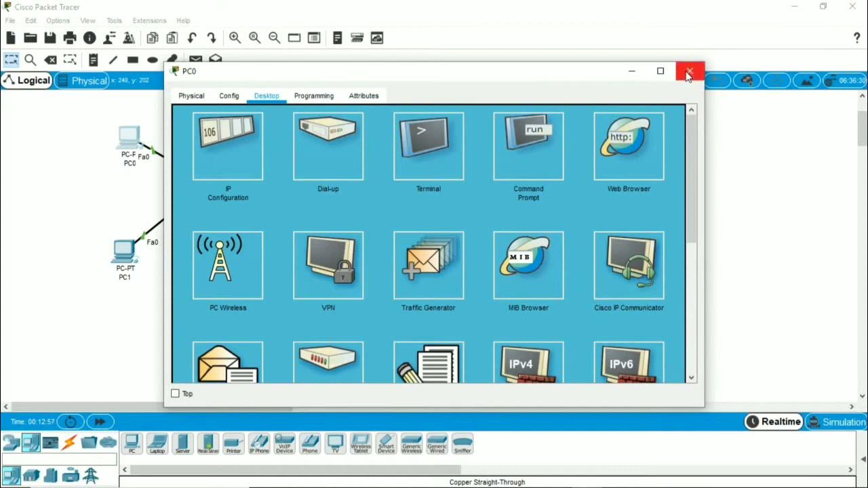This screenshot has width=868, height=488.
Task: Click the Redo arrow icon
Action: coord(212,38)
